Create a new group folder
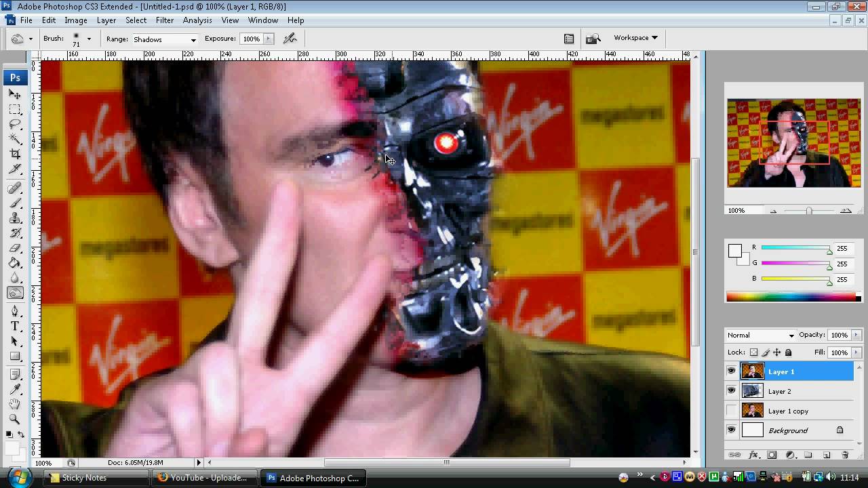 [808, 455]
